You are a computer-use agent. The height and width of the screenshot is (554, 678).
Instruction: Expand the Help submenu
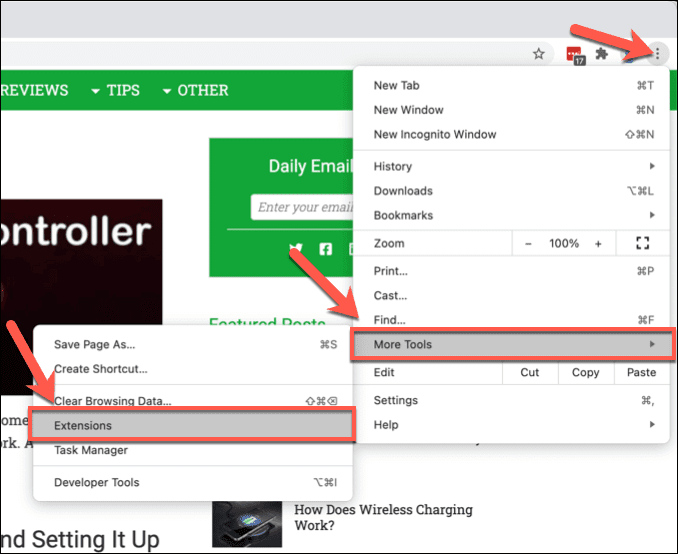click(x=513, y=425)
